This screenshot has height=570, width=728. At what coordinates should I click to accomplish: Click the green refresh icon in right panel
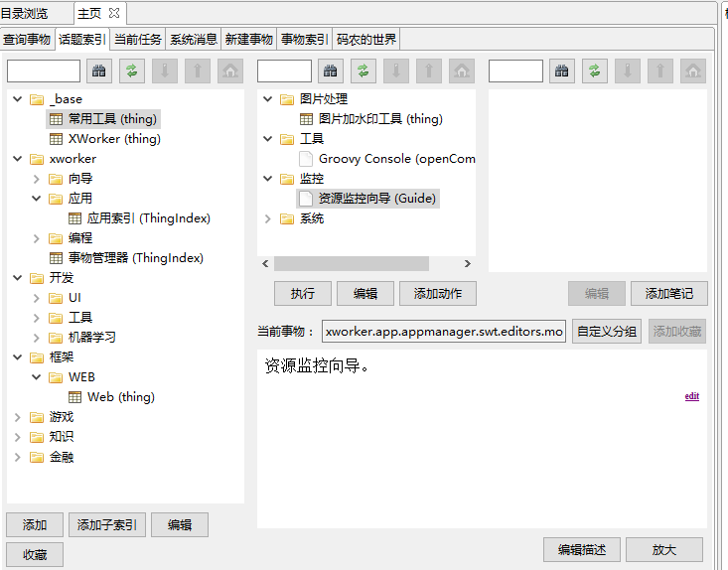[x=595, y=71]
